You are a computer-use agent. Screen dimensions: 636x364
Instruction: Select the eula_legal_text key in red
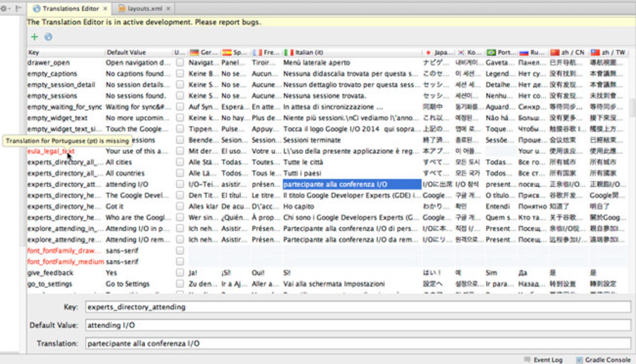coord(51,151)
